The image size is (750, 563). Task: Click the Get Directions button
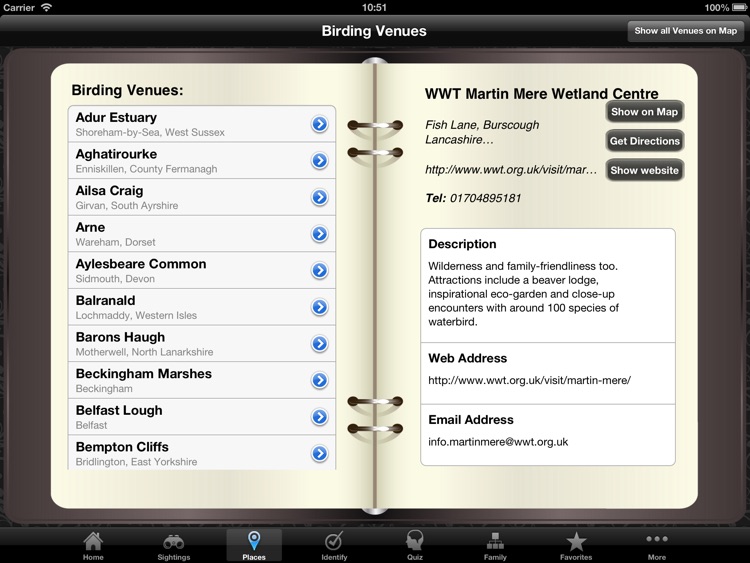point(644,141)
